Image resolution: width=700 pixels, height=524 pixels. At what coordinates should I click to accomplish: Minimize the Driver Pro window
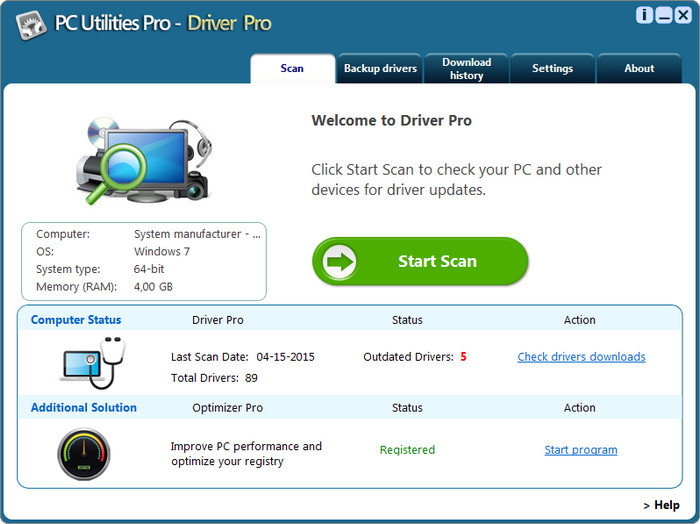click(664, 15)
